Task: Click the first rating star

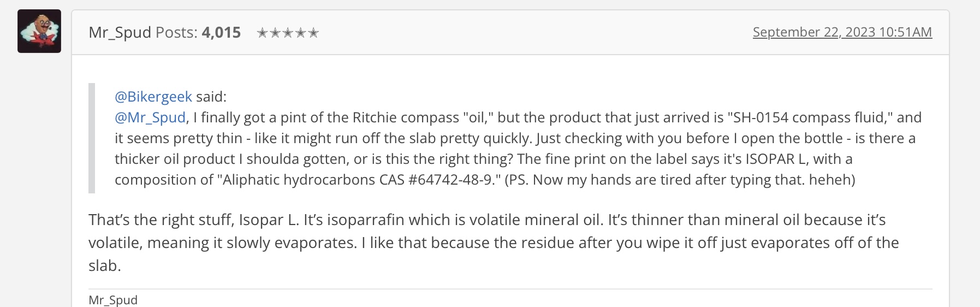Action: [262, 33]
